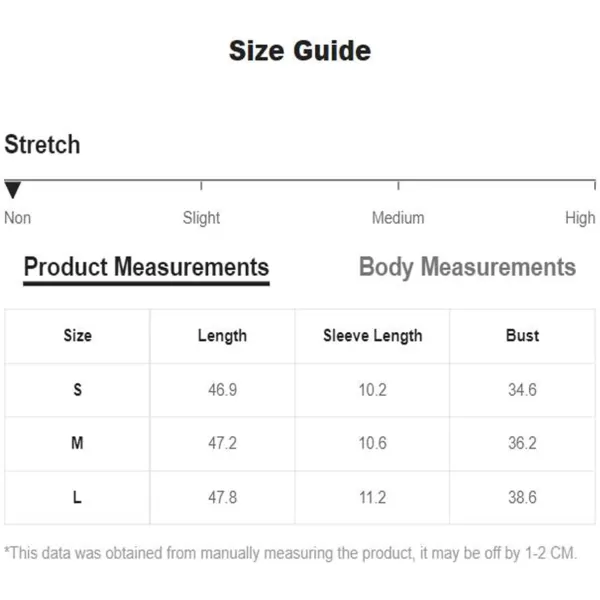Select the Medium stretch label
600x600 pixels.
398,218
